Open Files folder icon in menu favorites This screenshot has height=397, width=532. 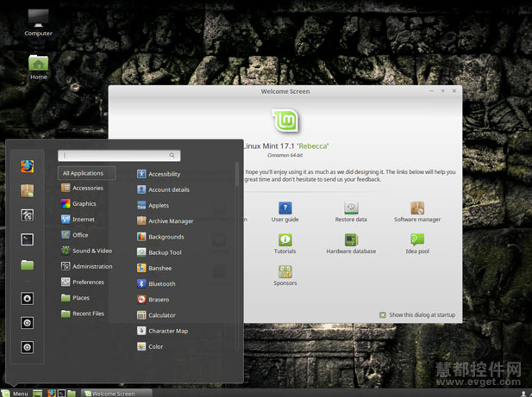[27, 264]
